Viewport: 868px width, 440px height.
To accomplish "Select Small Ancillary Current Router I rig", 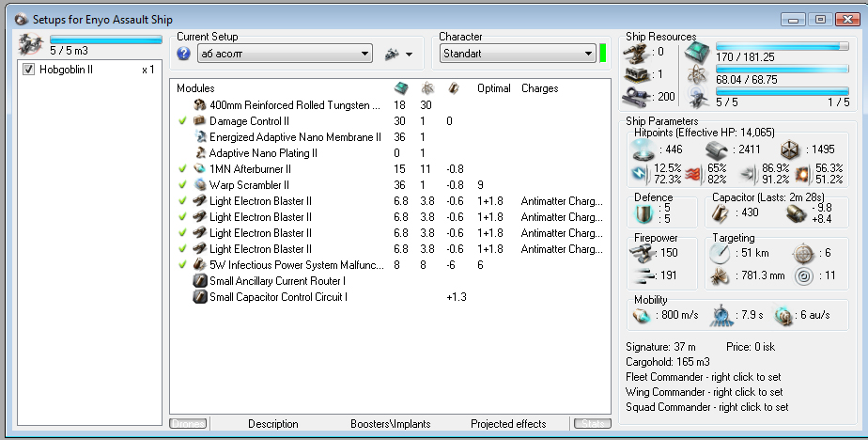I will [x=390, y=281].
